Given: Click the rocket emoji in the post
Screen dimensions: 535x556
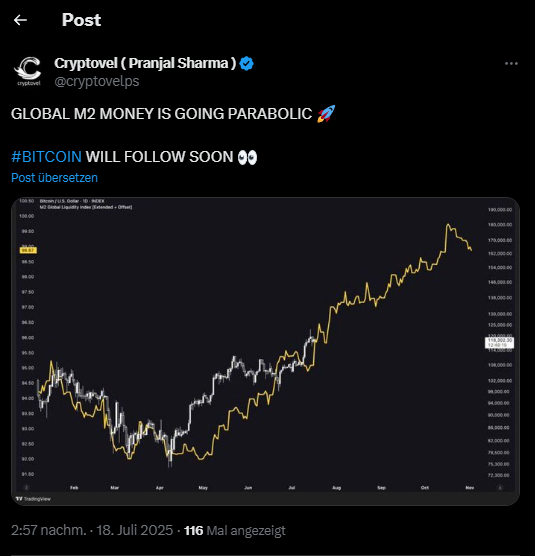Looking at the screenshot, I should tap(326, 114).
